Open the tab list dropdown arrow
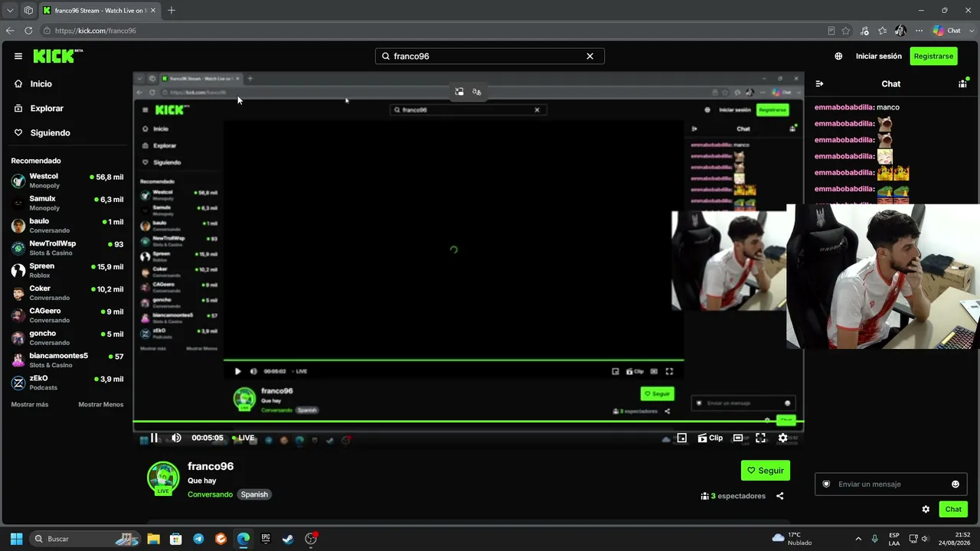980x551 pixels. 10,11
